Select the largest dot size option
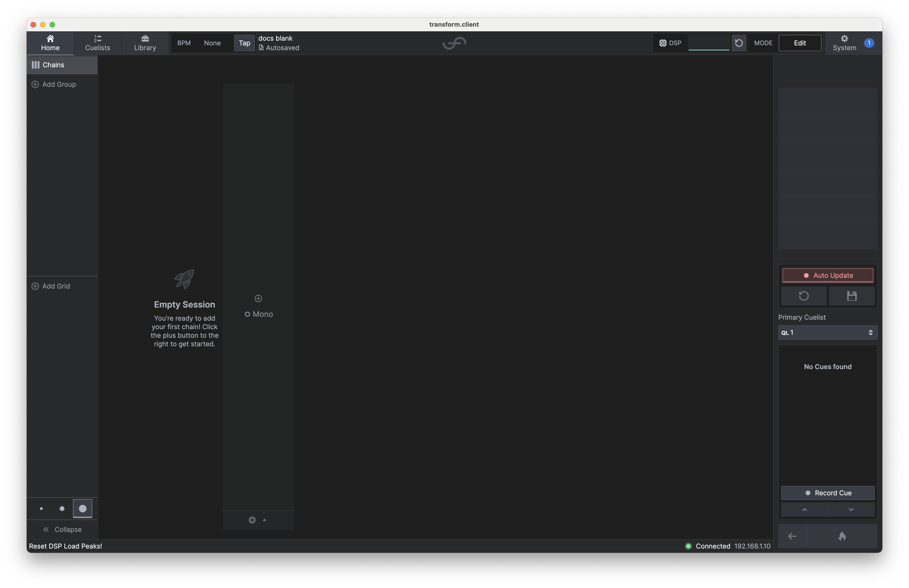 click(x=82, y=508)
